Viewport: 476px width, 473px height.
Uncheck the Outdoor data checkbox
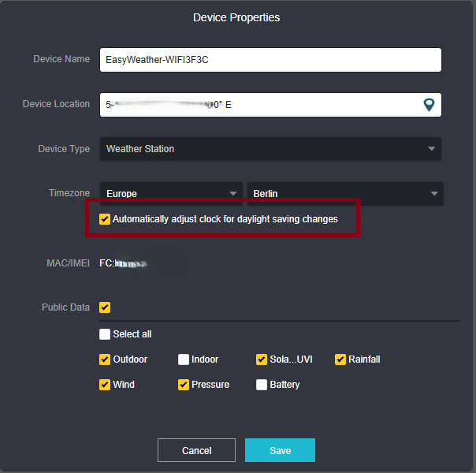(x=105, y=359)
